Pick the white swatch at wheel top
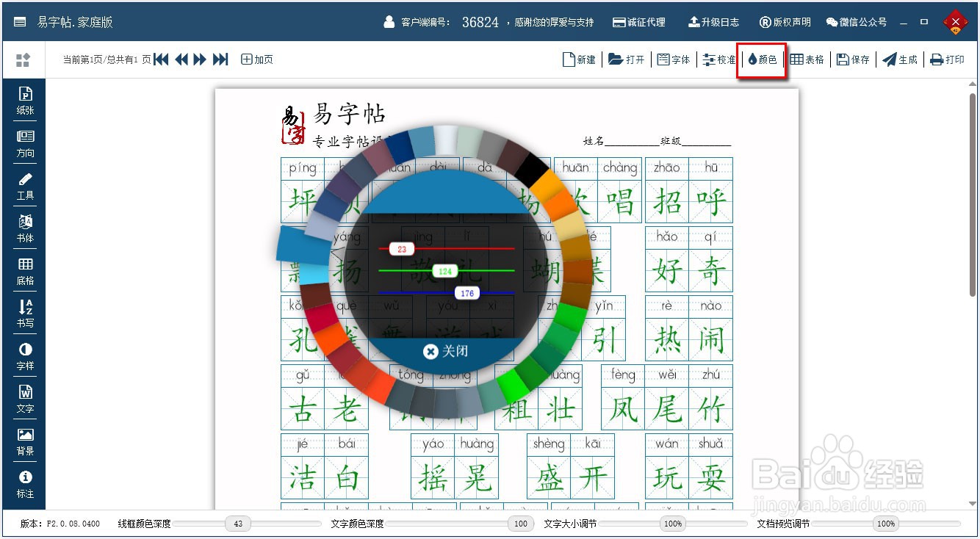 (445, 139)
